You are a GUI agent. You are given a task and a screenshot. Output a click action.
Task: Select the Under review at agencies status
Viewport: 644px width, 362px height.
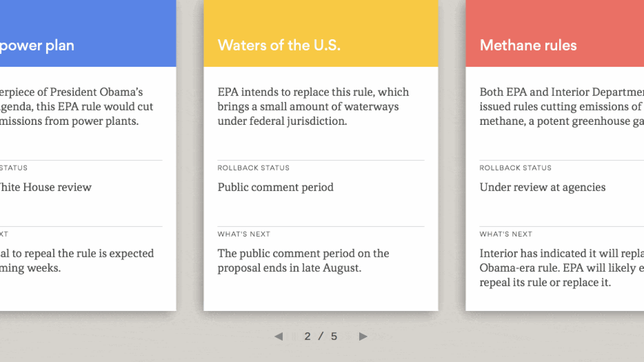pos(542,187)
